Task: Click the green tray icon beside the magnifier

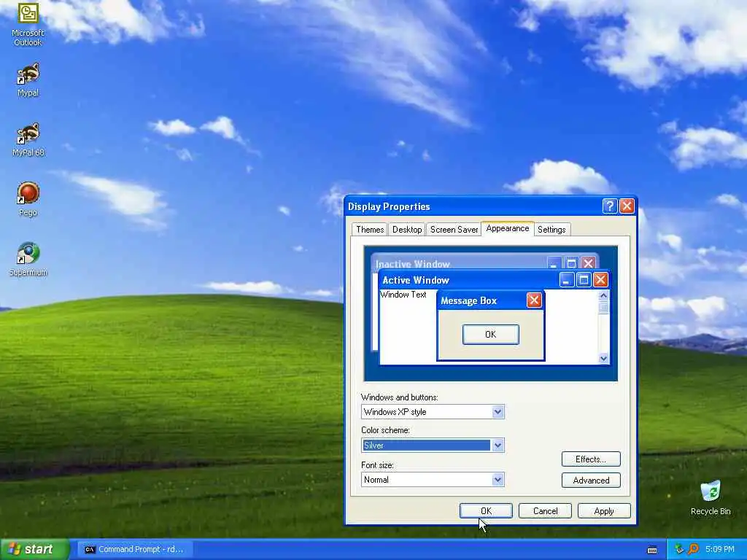Action: click(x=679, y=549)
